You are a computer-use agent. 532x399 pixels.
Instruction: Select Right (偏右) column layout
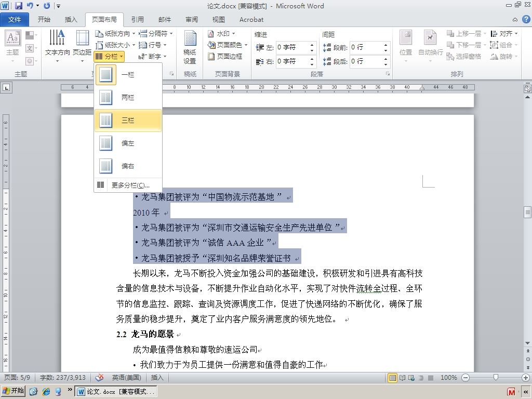coord(128,166)
